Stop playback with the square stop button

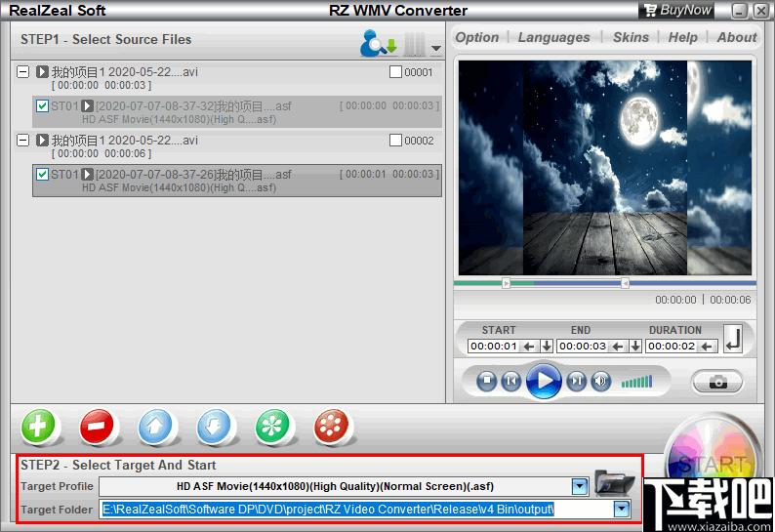click(487, 381)
